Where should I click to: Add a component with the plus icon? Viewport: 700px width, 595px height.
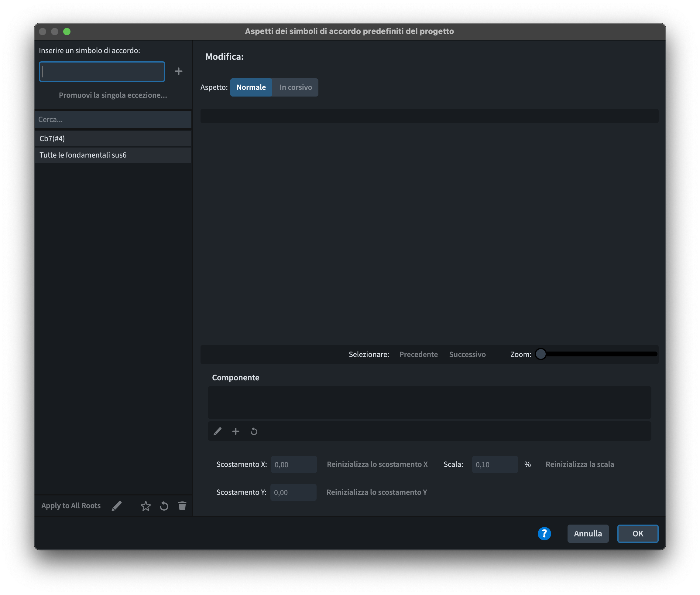click(x=235, y=431)
